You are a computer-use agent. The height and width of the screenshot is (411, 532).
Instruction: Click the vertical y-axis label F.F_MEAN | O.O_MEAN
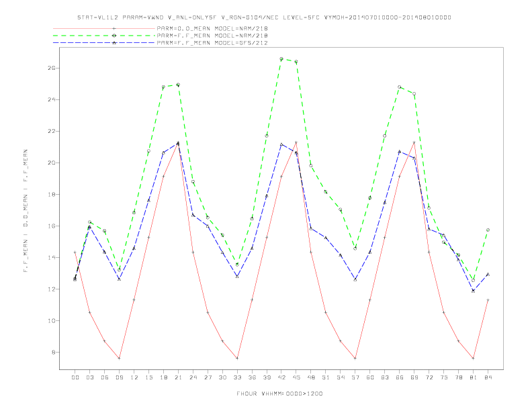click(x=26, y=211)
